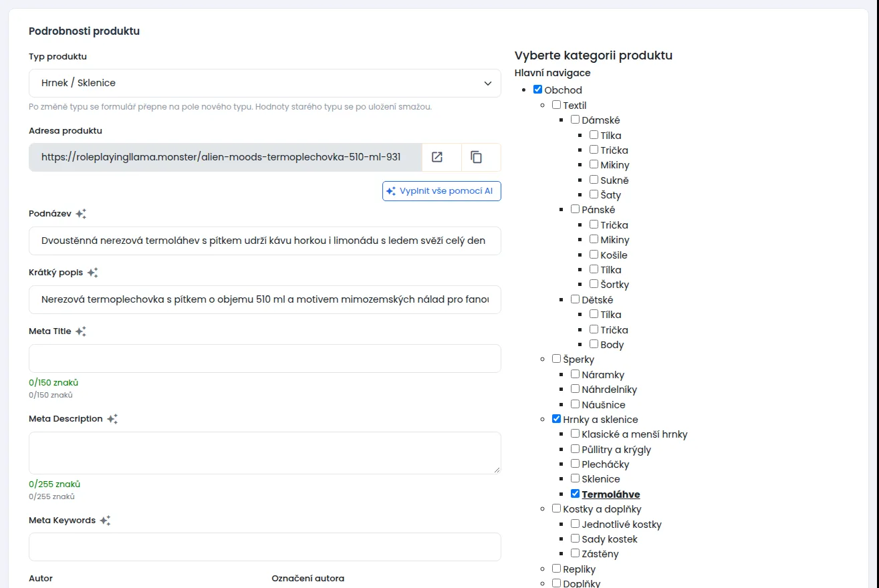
Task: Generate Meta Keywords with AI sparkle icon
Action: 105,521
